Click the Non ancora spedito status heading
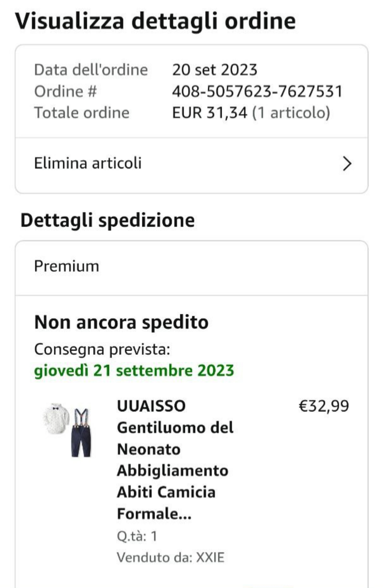This screenshot has height=588, width=383. click(121, 322)
